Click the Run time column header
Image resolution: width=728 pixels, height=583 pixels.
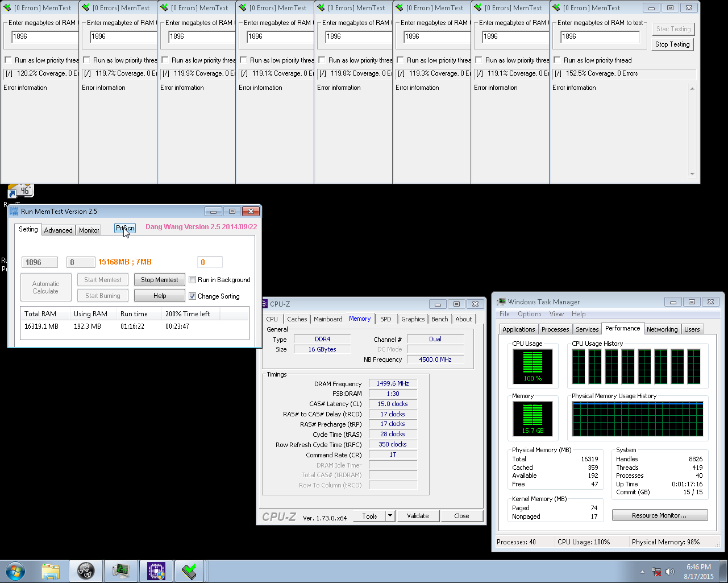click(x=139, y=314)
